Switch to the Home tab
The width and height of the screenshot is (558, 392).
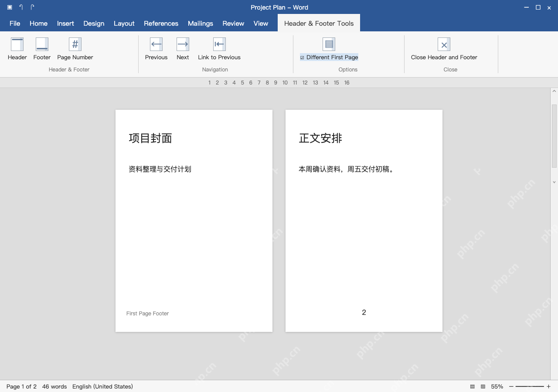pos(38,24)
